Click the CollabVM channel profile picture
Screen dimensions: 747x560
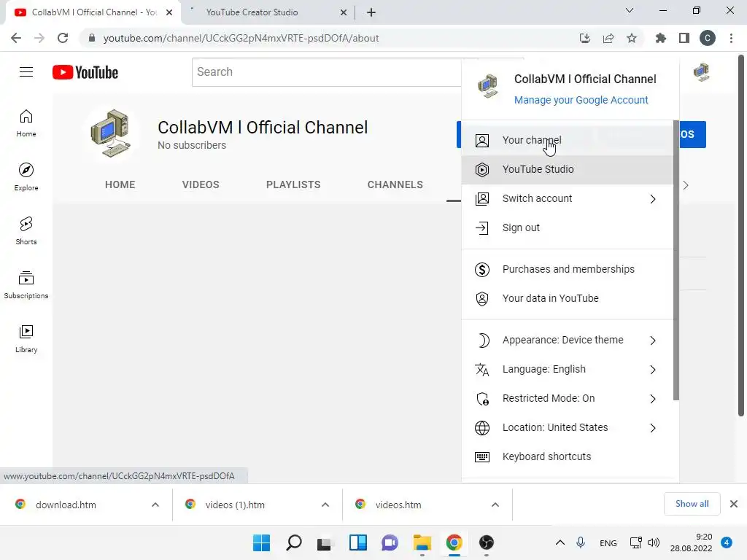(x=111, y=134)
